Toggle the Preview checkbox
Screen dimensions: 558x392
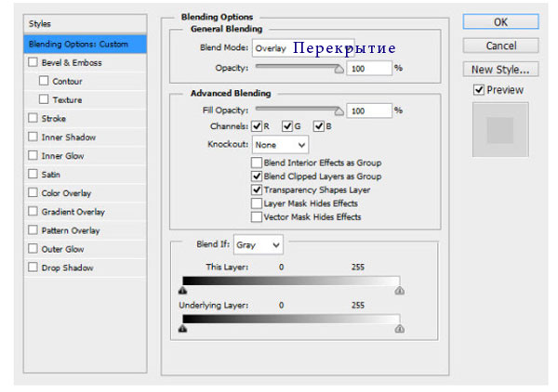pyautogui.click(x=479, y=89)
